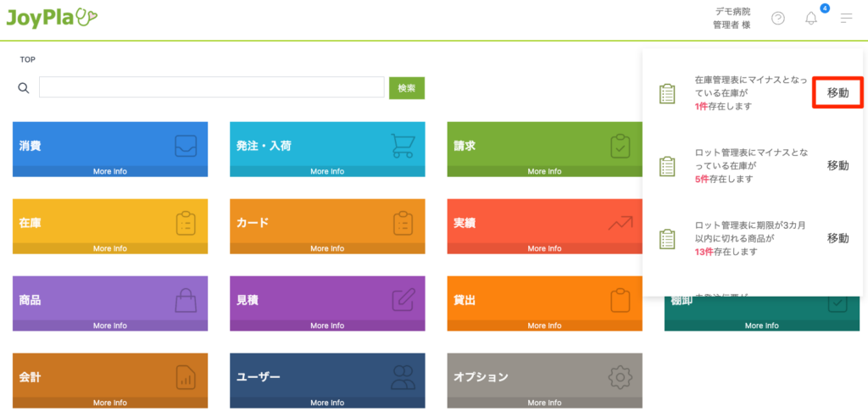Viewport: 868px width, 417px height.
Task: Click the trend arrow icon on 実績
Action: [620, 224]
